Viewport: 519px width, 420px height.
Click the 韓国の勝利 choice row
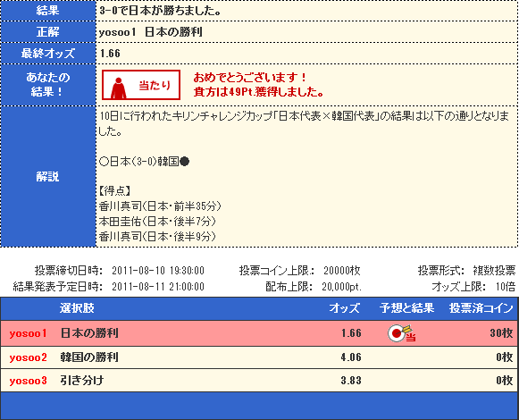[259, 357]
